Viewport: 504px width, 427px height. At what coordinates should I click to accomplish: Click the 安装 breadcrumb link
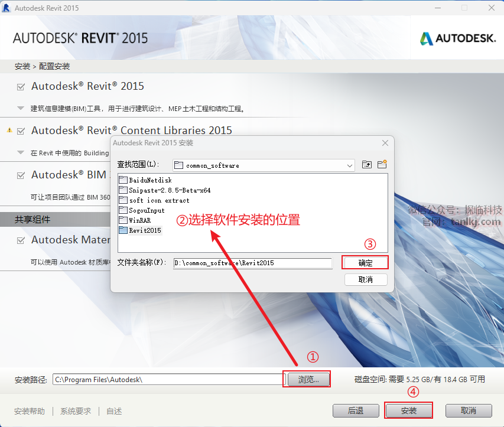(x=22, y=67)
